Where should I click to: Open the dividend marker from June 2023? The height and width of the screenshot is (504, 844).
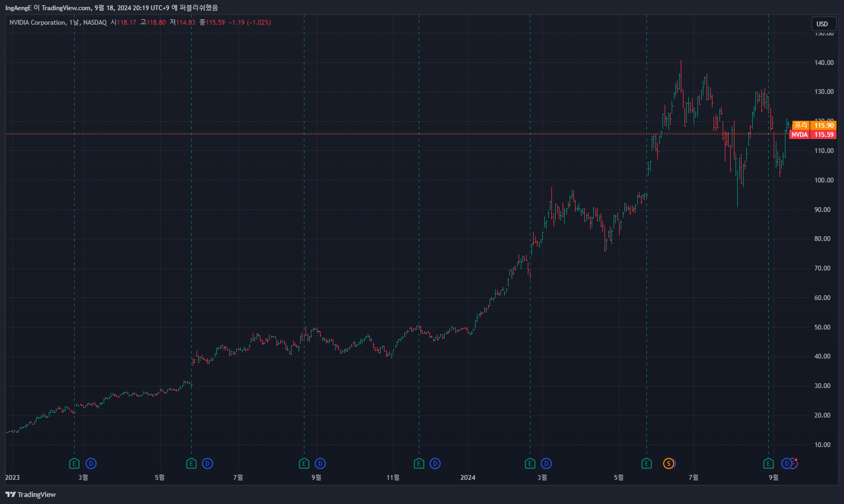(207, 464)
